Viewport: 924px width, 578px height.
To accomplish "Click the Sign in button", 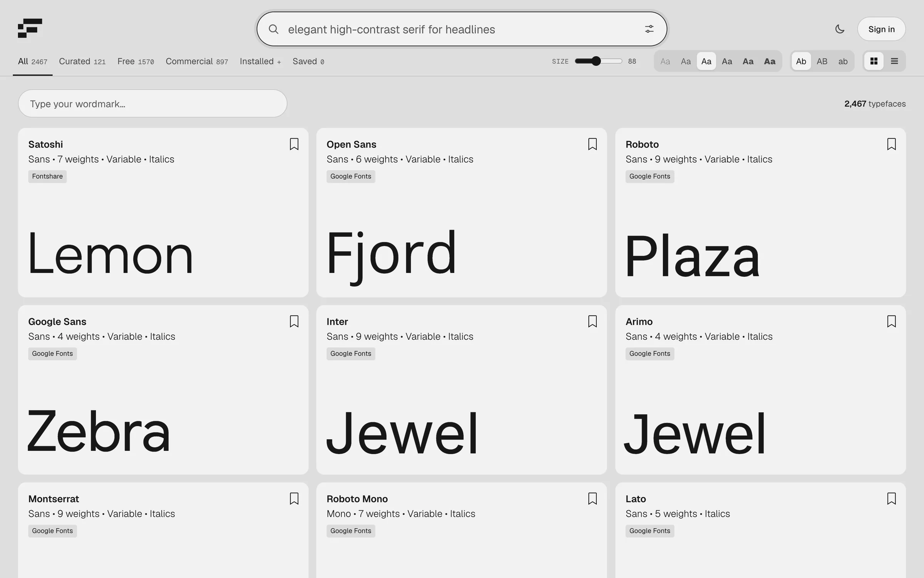I will point(881,29).
